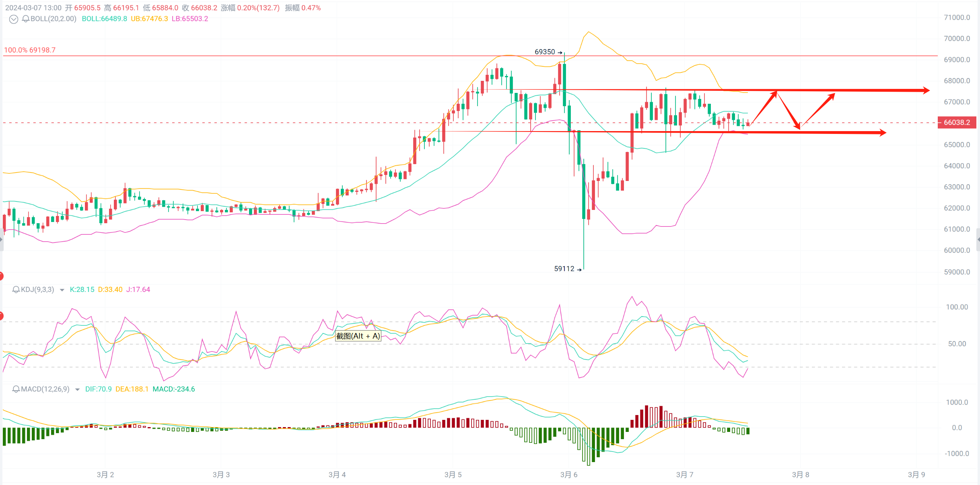Click the left edge panel expand handle
Image resolution: width=980 pixels, height=485 pixels.
tap(1, 240)
